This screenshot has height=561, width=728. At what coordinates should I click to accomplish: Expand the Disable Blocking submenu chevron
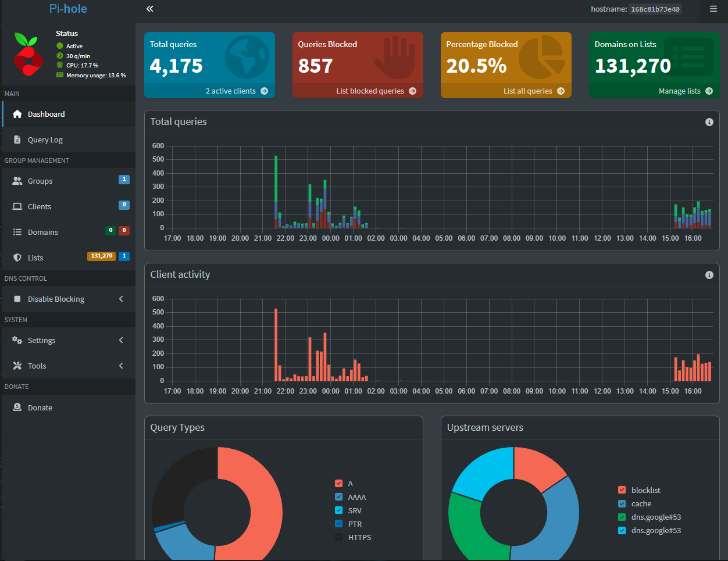(x=121, y=299)
